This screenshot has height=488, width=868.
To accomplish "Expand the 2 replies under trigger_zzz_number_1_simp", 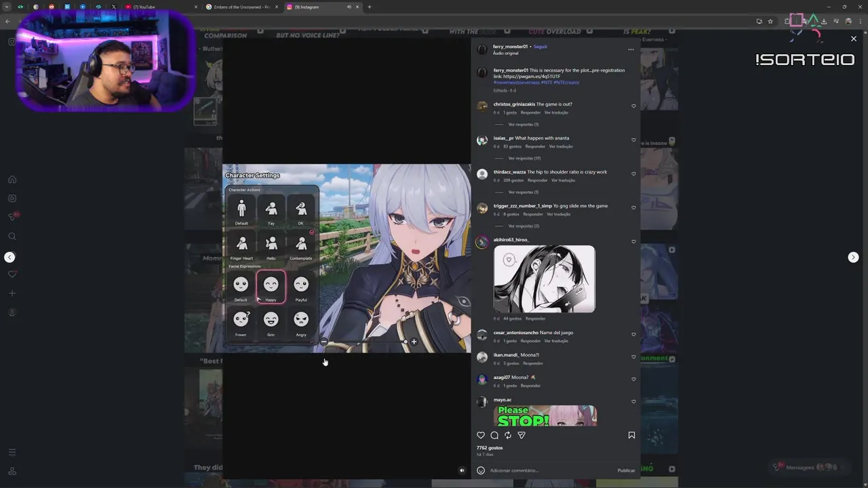I will [524, 226].
